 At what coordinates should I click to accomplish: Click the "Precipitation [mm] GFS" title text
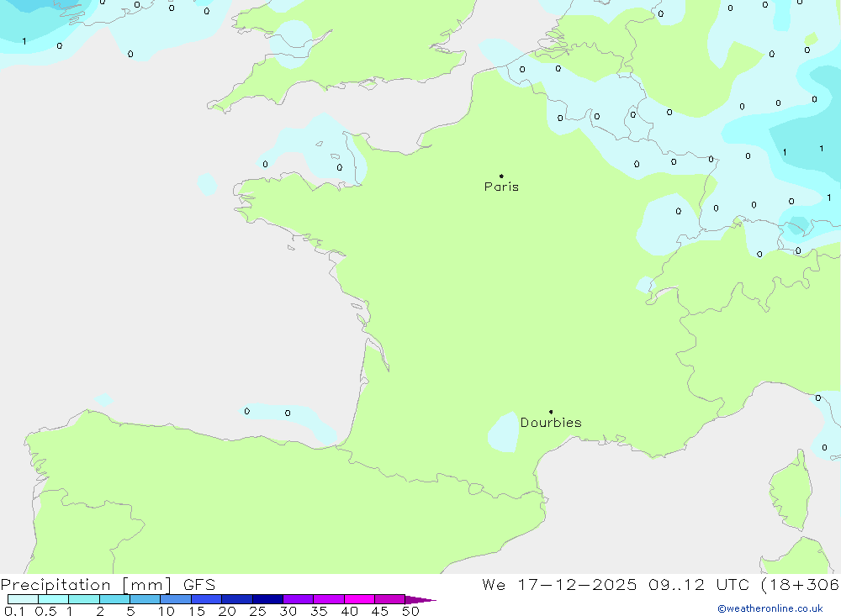click(108, 585)
